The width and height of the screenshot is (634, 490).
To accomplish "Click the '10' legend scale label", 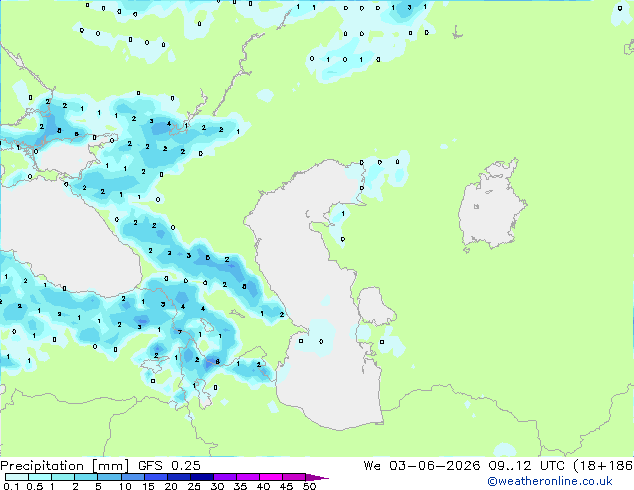I will (x=125, y=486).
